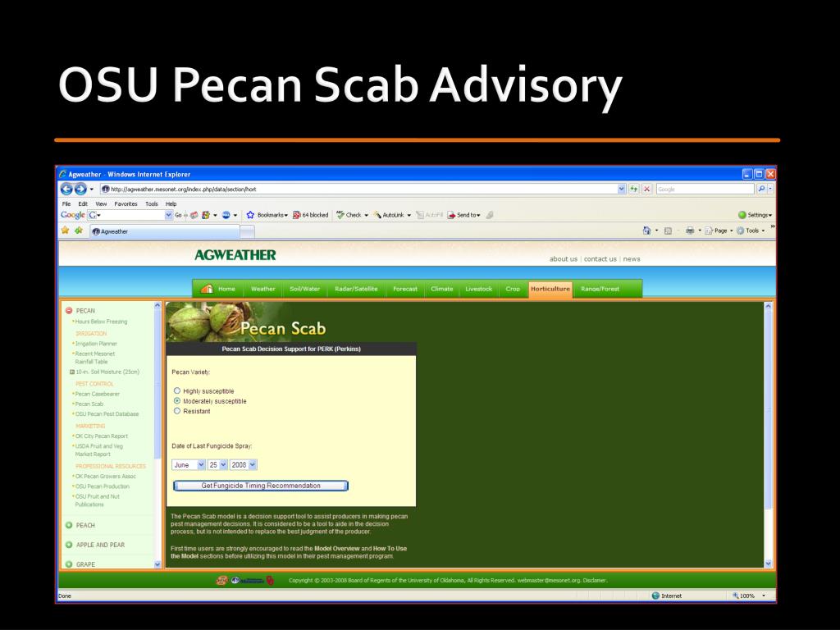840x630 pixels.
Task: Stop loading with the red X icon
Action: point(646,189)
